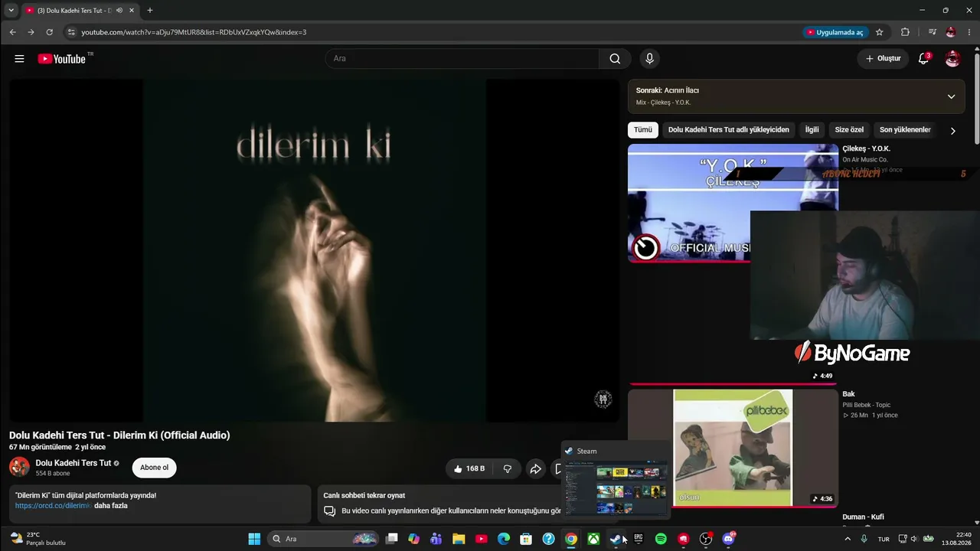This screenshot has width=980, height=551.
Task: Open the Steam window preview thumbnail
Action: (x=616, y=487)
